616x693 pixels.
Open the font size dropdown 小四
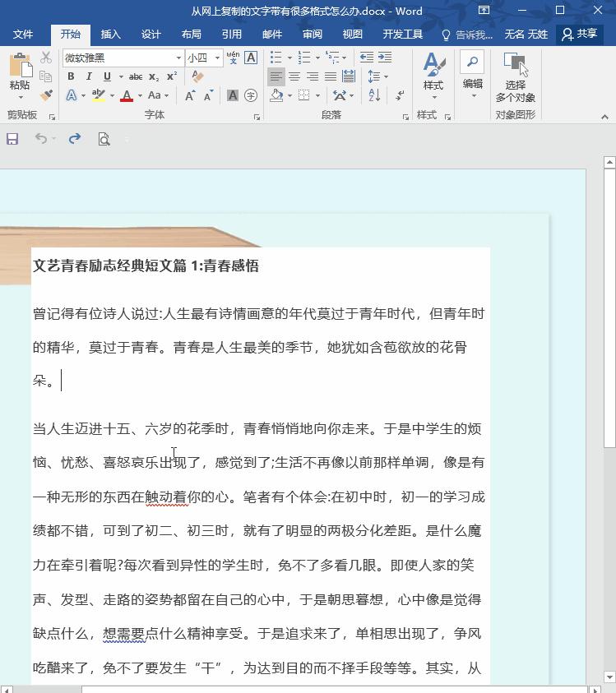pos(217,58)
